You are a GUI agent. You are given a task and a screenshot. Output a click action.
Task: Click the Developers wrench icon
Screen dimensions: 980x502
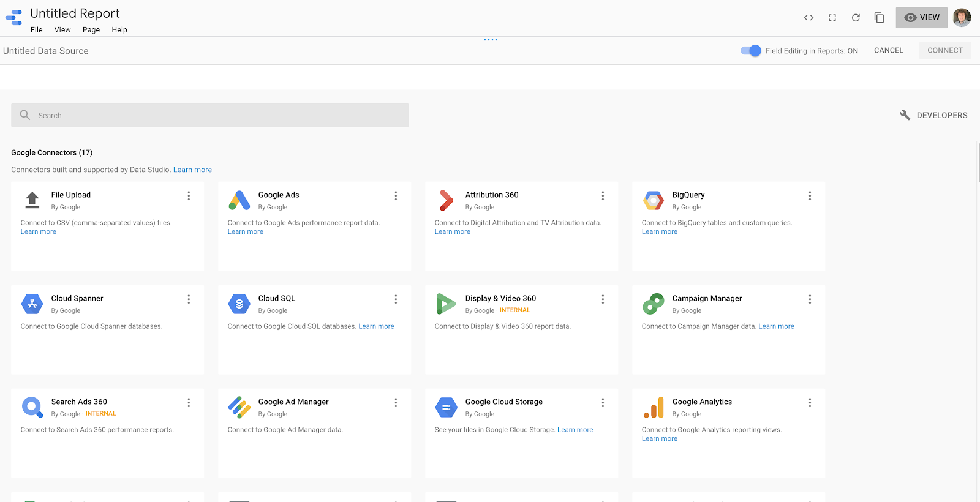pyautogui.click(x=905, y=115)
